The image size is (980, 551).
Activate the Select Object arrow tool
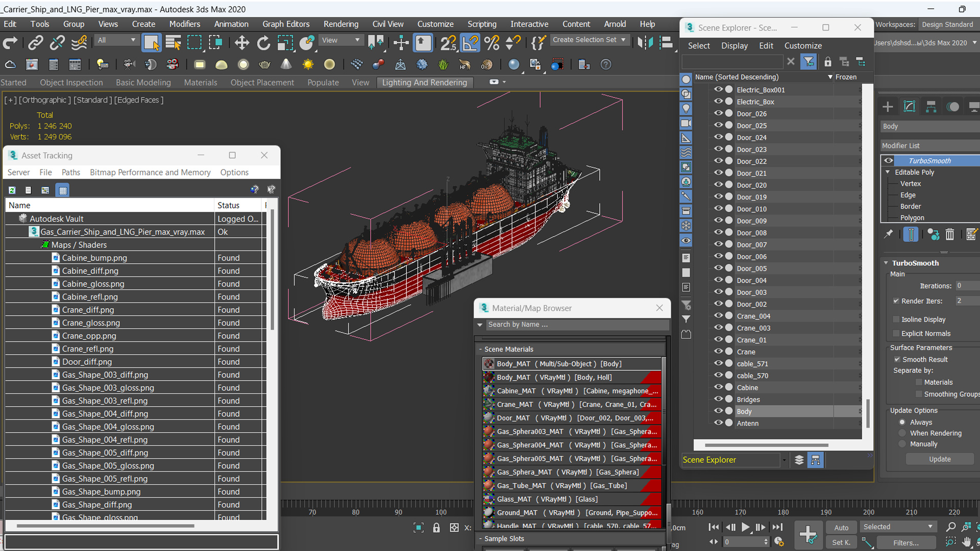tap(152, 43)
